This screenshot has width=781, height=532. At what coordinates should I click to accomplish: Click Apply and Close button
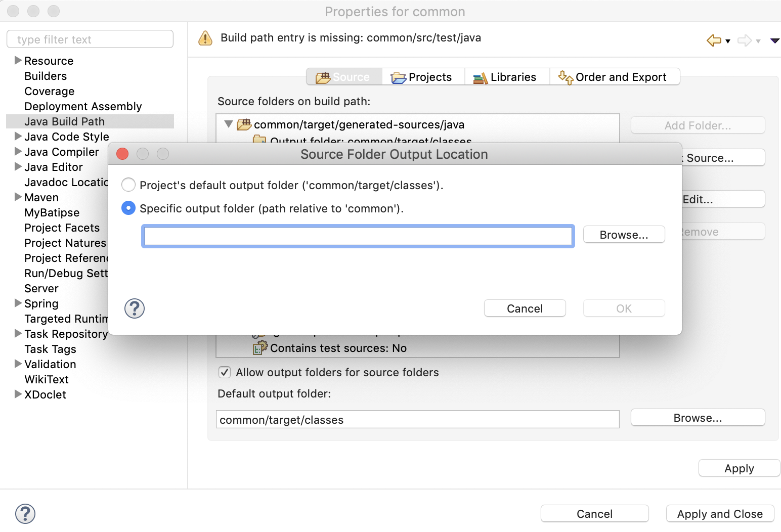pyautogui.click(x=719, y=513)
